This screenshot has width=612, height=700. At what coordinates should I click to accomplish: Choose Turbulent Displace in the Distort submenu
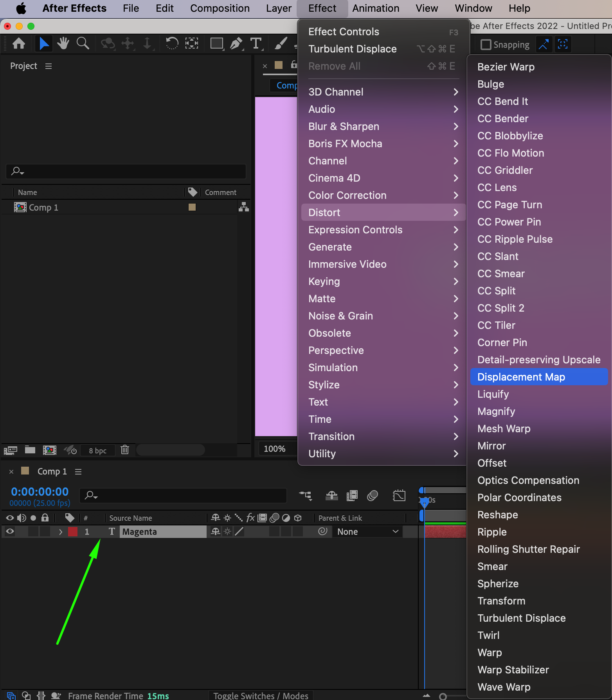539,618
